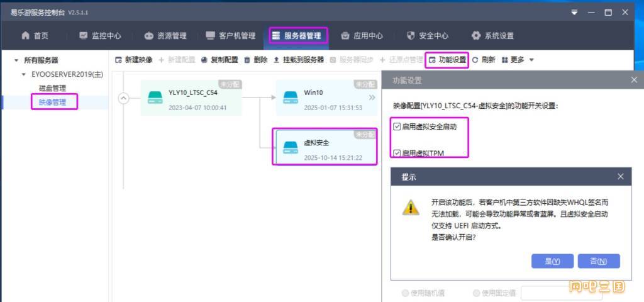This screenshot has width=644, height=302.
Task: Select the YLY10_LTSC_C54 image disk icon
Action: (x=155, y=98)
